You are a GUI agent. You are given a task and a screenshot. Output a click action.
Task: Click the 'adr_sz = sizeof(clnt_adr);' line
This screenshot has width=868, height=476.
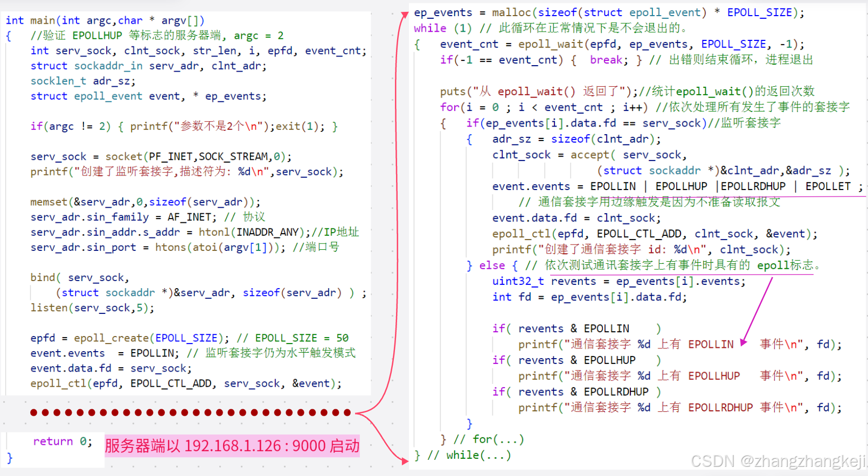click(x=577, y=139)
